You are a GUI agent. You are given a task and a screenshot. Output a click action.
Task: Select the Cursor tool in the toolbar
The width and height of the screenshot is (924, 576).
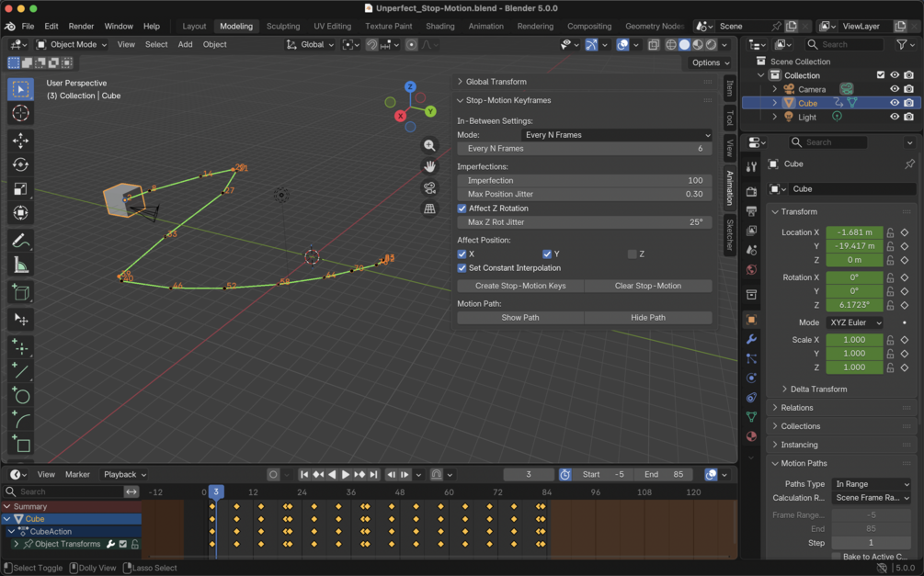click(x=20, y=113)
